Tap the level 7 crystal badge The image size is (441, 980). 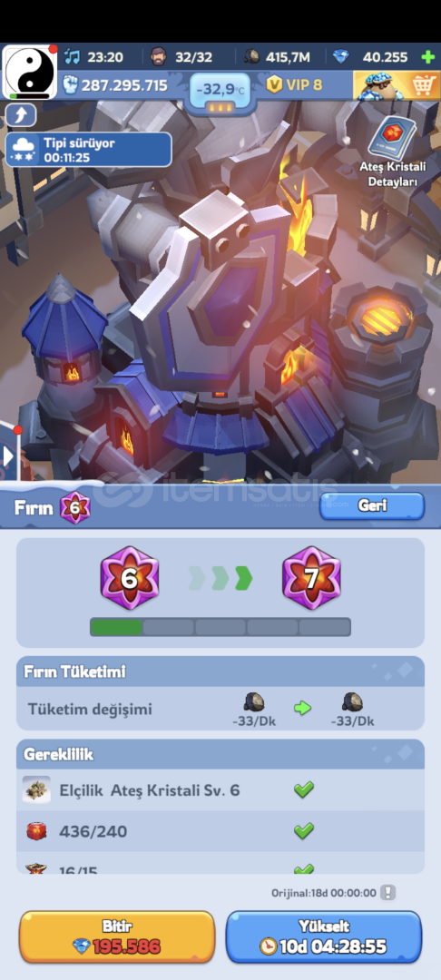tap(311, 578)
